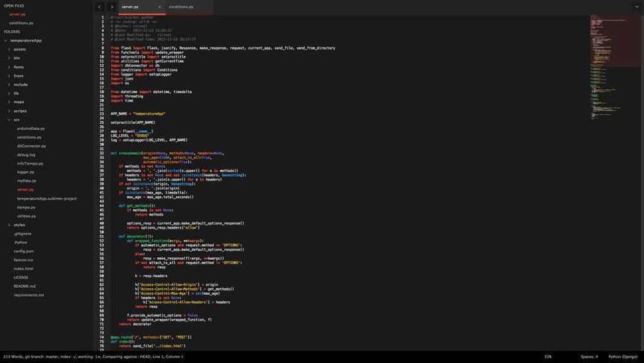Open config.json in the sidebar

point(24,251)
